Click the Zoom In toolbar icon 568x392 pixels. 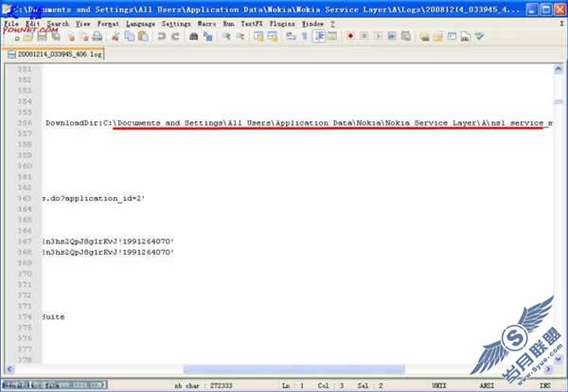click(x=227, y=37)
